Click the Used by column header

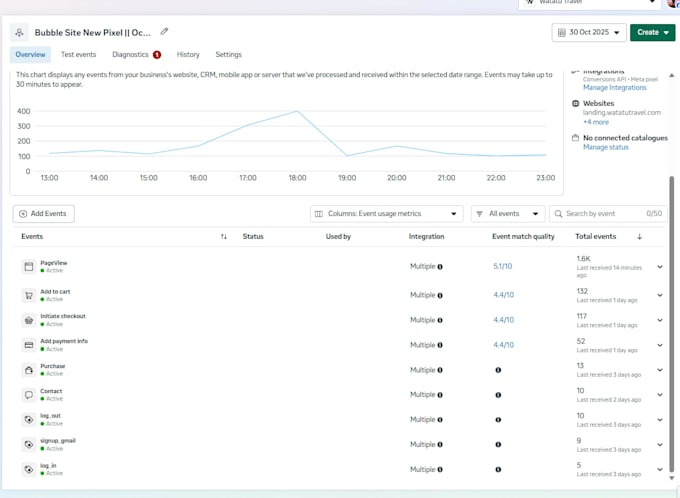tap(338, 236)
